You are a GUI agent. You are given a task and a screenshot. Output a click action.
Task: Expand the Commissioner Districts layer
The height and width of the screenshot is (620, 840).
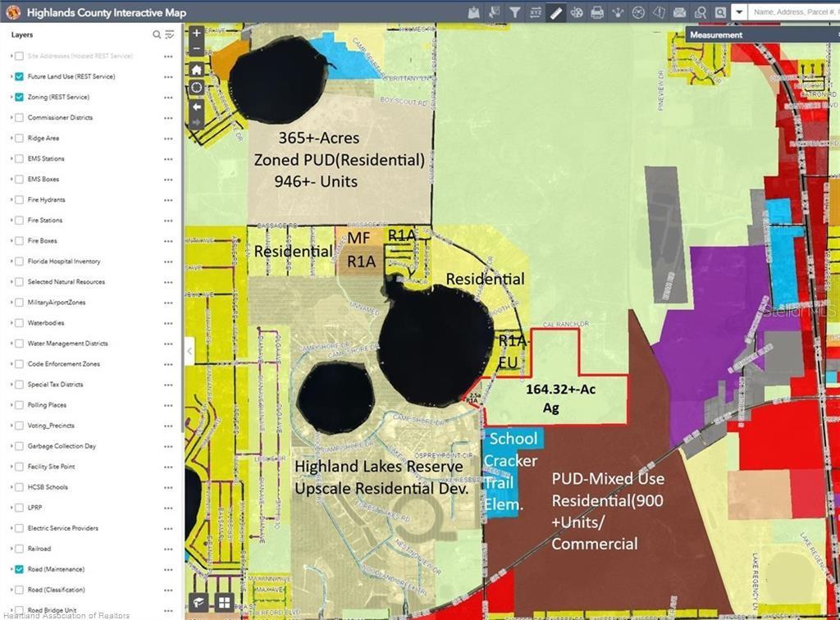(x=11, y=117)
